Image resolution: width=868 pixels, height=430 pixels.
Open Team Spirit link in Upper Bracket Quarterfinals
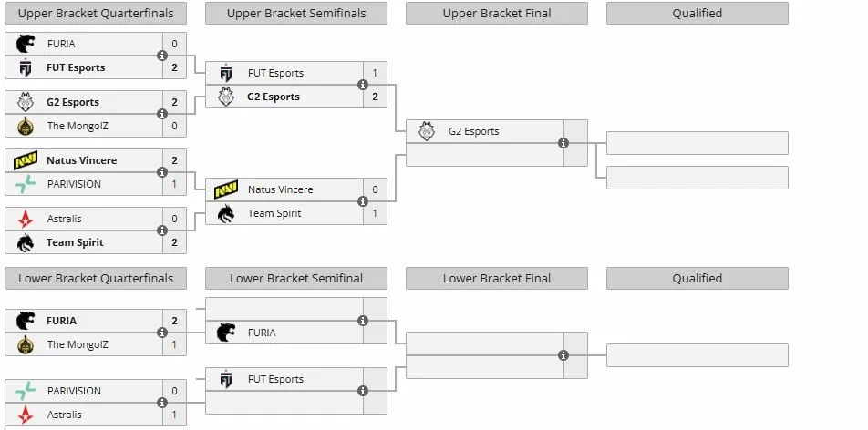point(75,242)
